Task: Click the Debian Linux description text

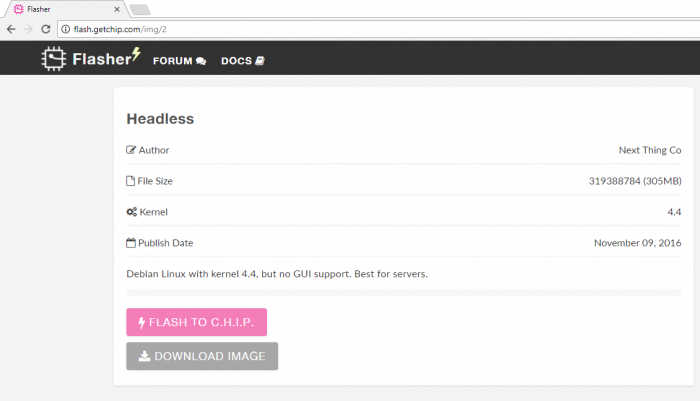Action: tap(277, 274)
